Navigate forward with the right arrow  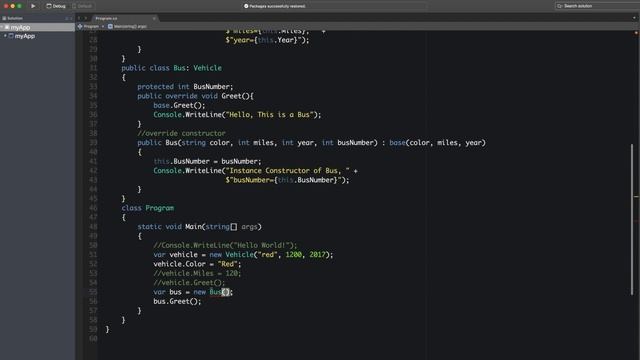coord(86,18)
